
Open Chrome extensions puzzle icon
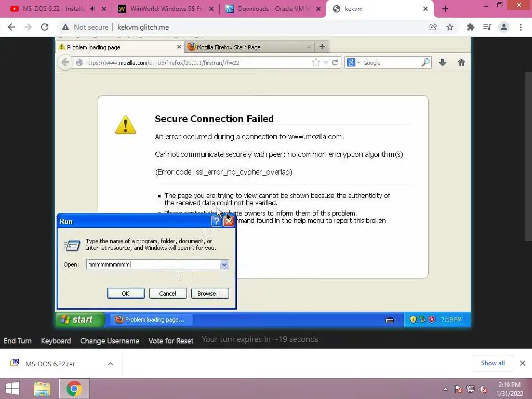(470, 27)
